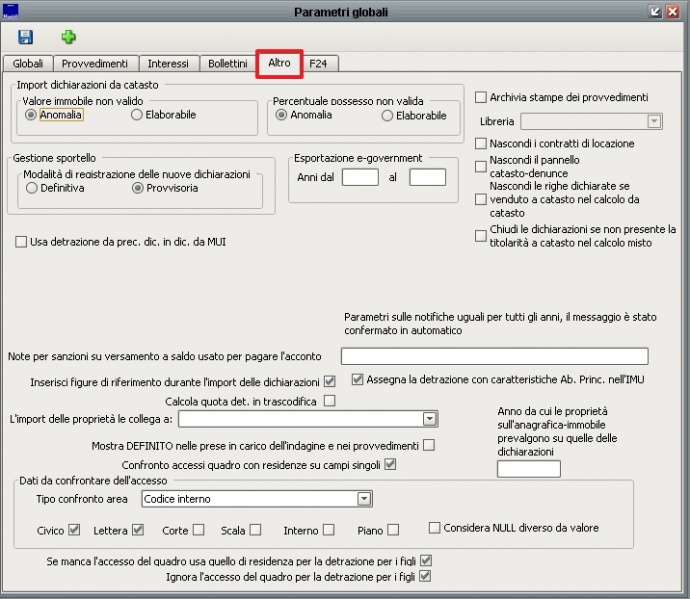Image resolution: width=690 pixels, height=599 pixels.
Task: Open the L'import delle proprietà dropdown
Action: pyautogui.click(x=429, y=419)
